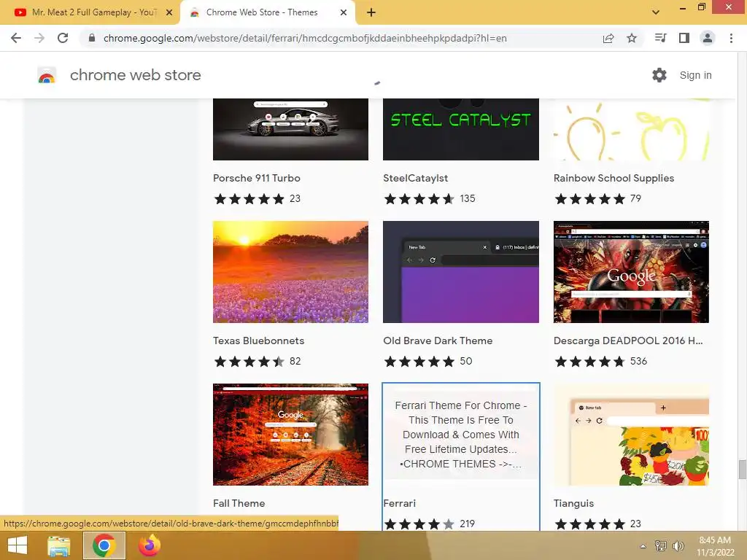
Task: Close the Chrome Web Store Themes tab
Action: [x=344, y=13]
